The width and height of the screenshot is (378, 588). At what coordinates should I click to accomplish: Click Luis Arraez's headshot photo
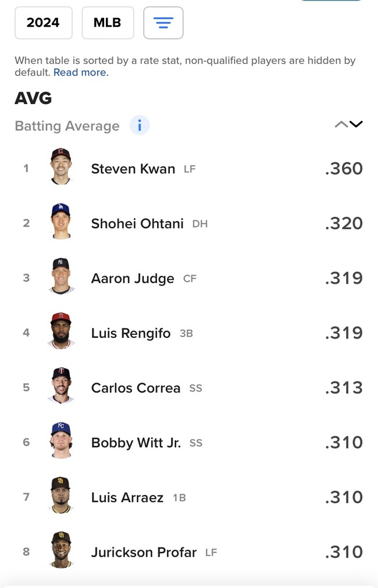click(60, 496)
